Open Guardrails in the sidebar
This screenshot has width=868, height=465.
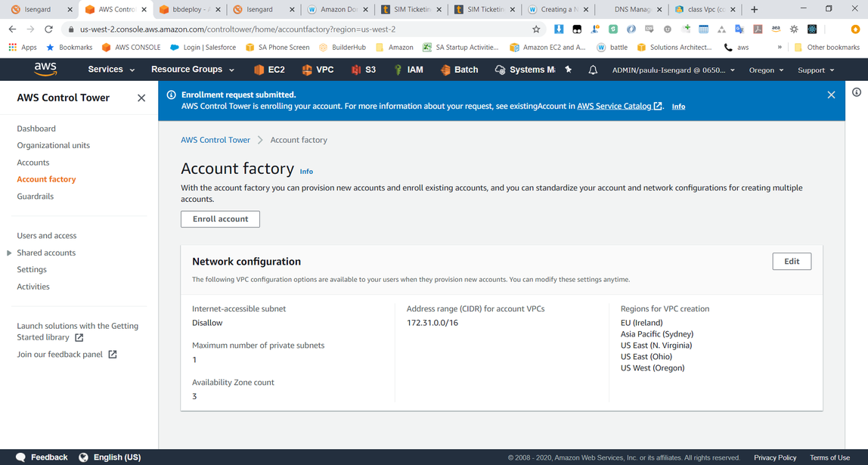tap(36, 197)
